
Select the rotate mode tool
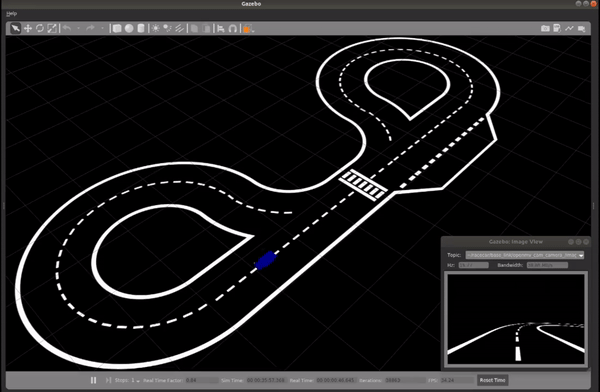point(40,29)
